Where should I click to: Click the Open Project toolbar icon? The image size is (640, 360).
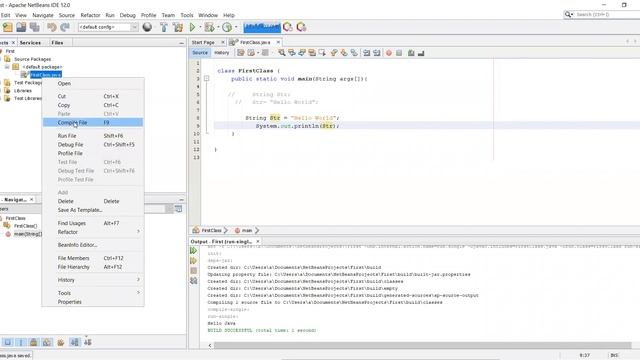[21, 27]
